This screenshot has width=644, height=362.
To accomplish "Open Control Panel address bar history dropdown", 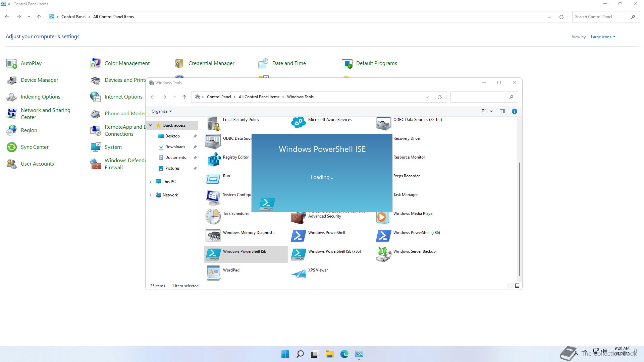I will click(549, 17).
